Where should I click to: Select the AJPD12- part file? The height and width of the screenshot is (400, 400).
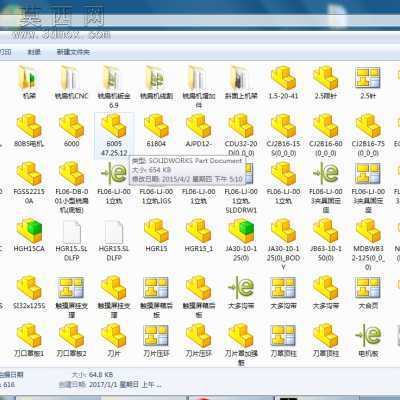pos(199,131)
